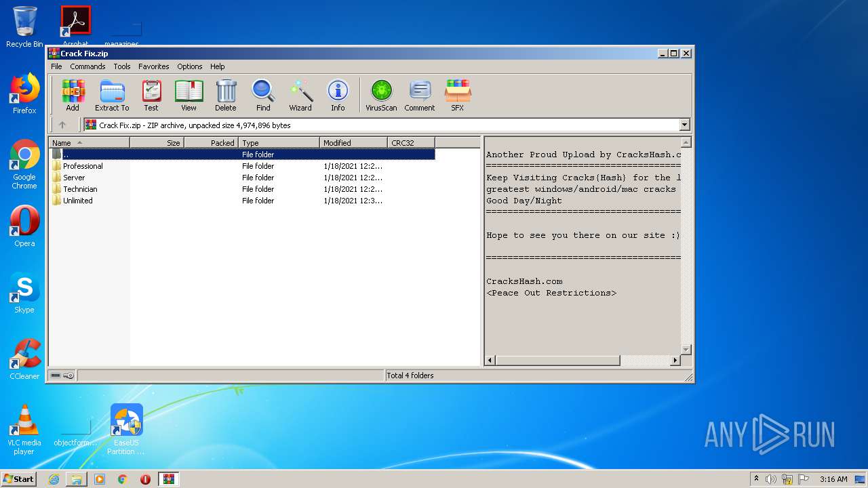
Task: Open the Tools menu
Action: [122, 66]
